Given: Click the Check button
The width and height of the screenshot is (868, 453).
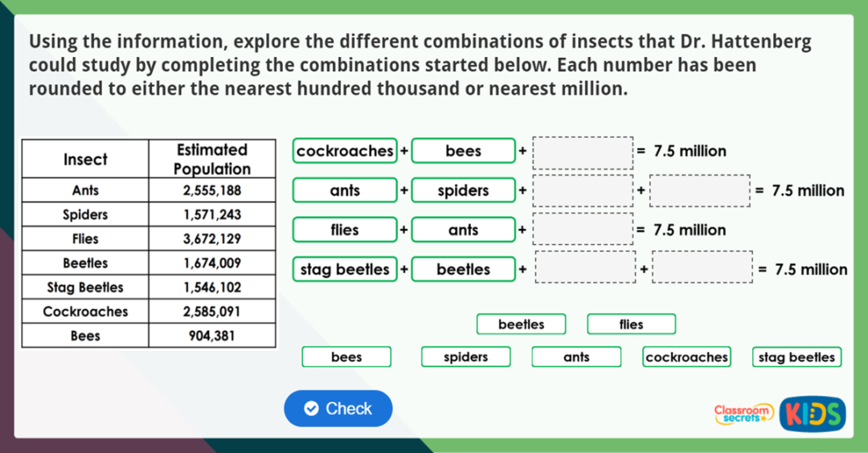Looking at the screenshot, I should (x=338, y=409).
